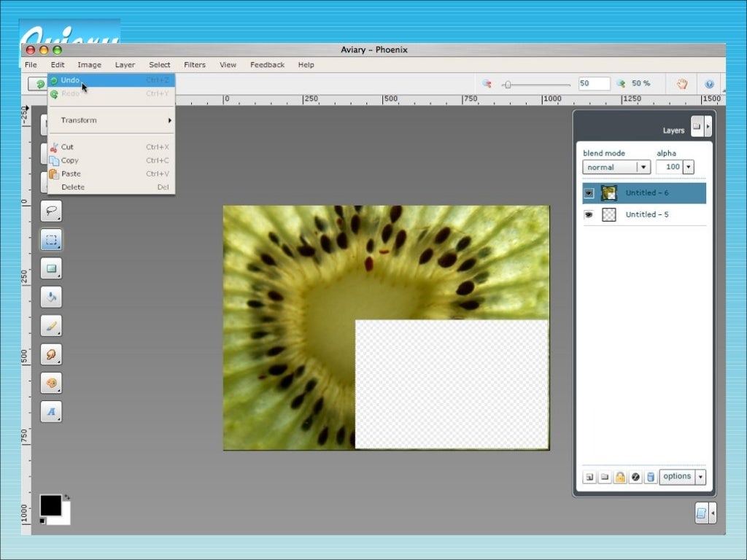
Task: Select the rectangular marquee tool
Action: pyautogui.click(x=51, y=239)
